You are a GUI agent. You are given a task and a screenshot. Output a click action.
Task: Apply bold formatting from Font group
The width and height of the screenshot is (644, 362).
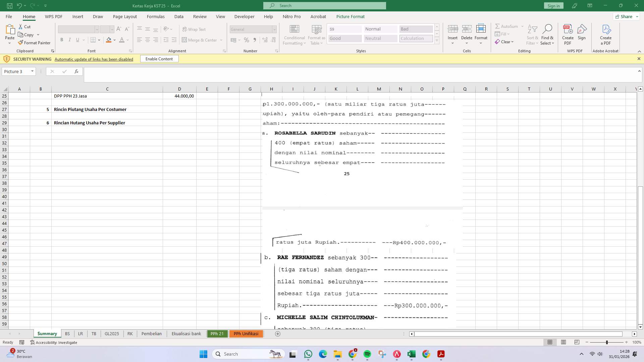pos(62,40)
